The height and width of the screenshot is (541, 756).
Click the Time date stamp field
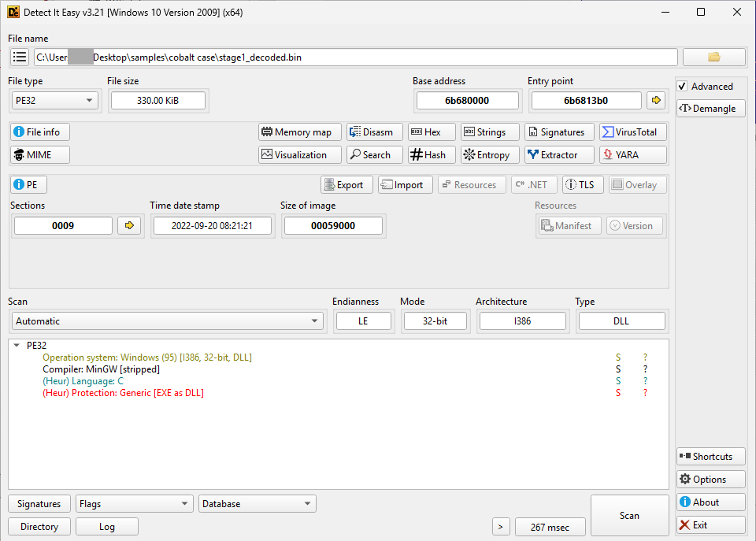(212, 226)
